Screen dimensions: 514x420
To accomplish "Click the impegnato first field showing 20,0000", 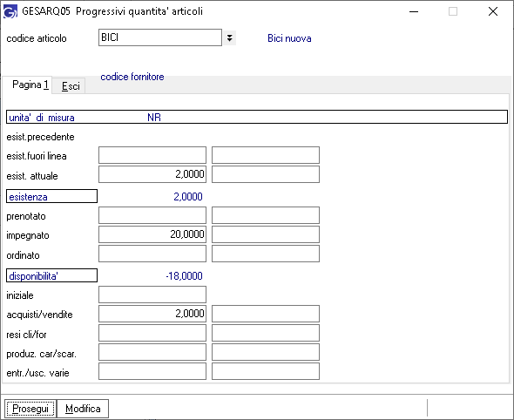I will coord(152,234).
